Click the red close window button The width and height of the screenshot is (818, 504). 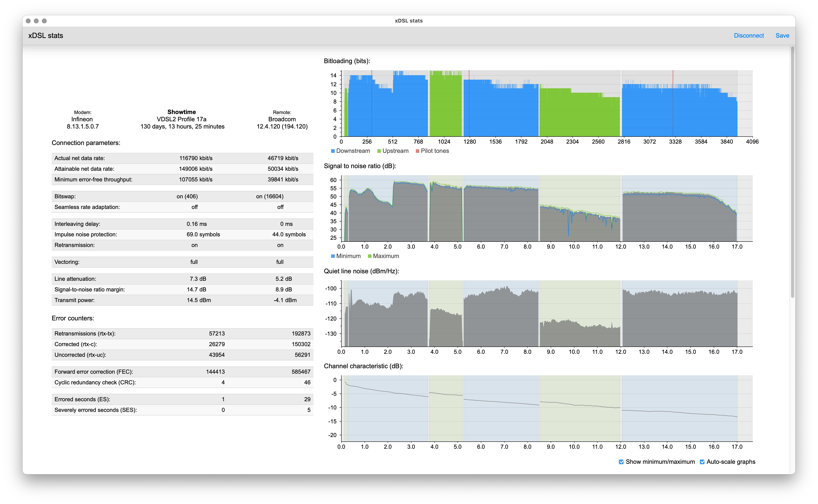(28, 21)
